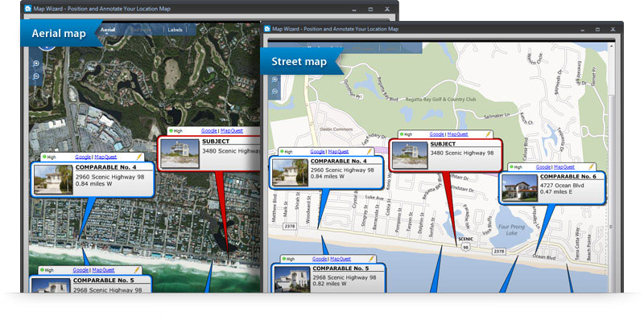The height and width of the screenshot is (332, 644).
Task: Edit Comparable No. 5 label on aerial map
Action: (x=138, y=271)
